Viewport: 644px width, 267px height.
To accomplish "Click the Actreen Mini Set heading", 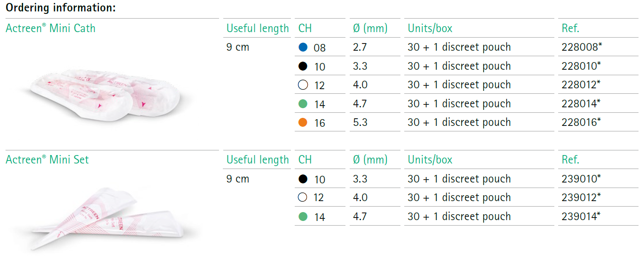I will 47,160.
